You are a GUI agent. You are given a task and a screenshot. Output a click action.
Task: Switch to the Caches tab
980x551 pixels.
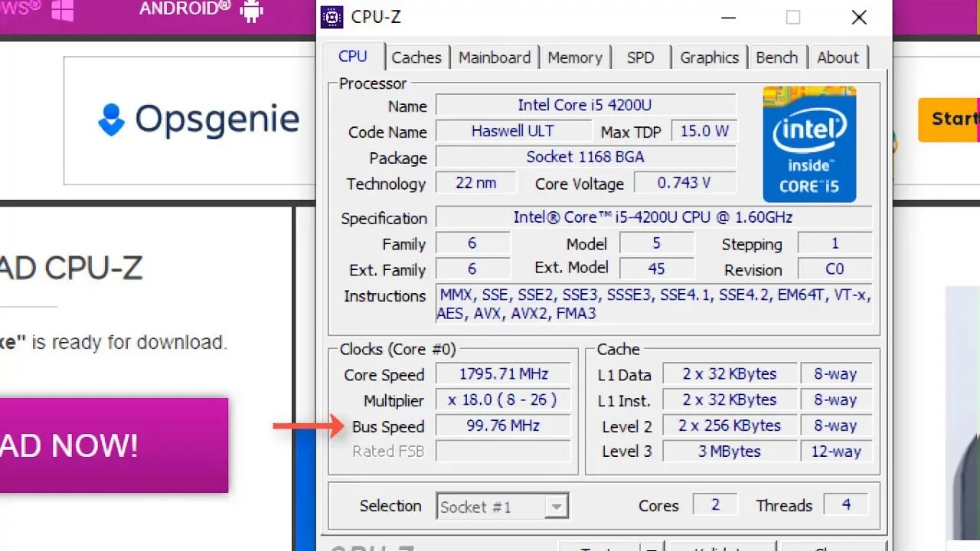coord(416,57)
